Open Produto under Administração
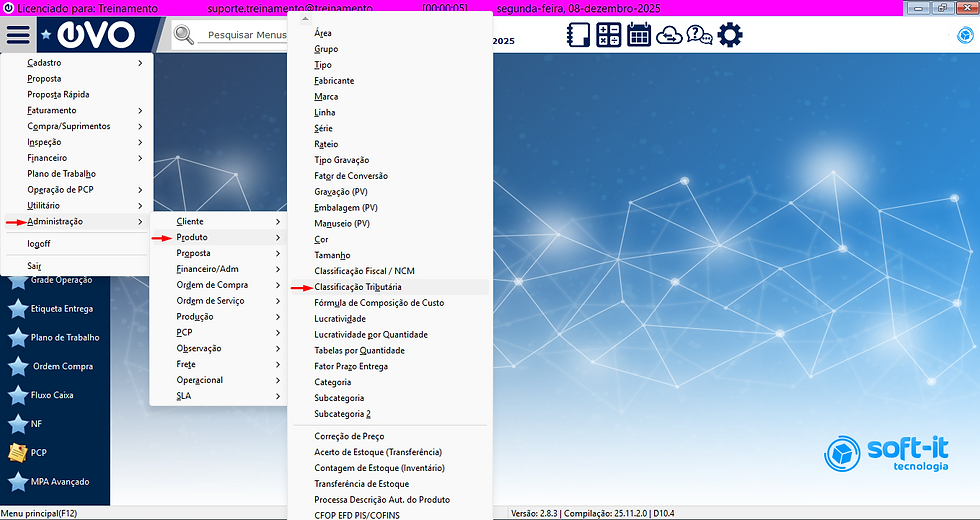Screen dimensions: 980x520 click(219, 238)
